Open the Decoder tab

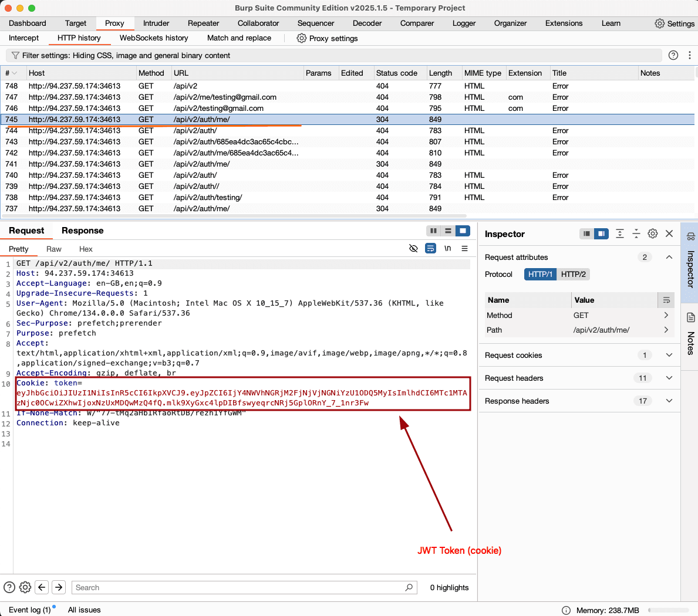click(x=367, y=23)
